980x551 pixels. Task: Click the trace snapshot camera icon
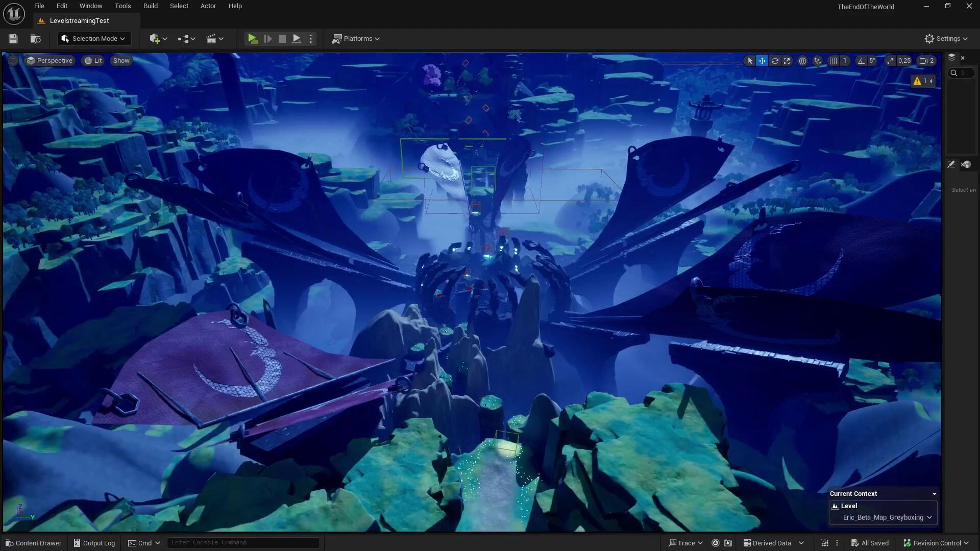728,543
